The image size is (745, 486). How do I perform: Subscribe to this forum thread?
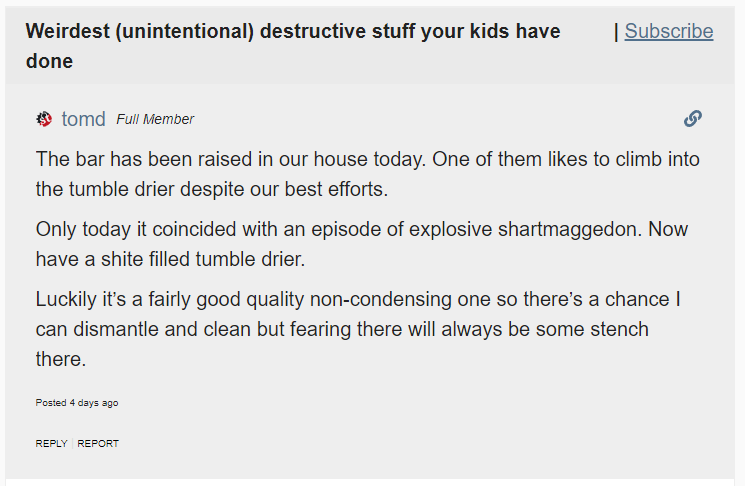tap(668, 31)
